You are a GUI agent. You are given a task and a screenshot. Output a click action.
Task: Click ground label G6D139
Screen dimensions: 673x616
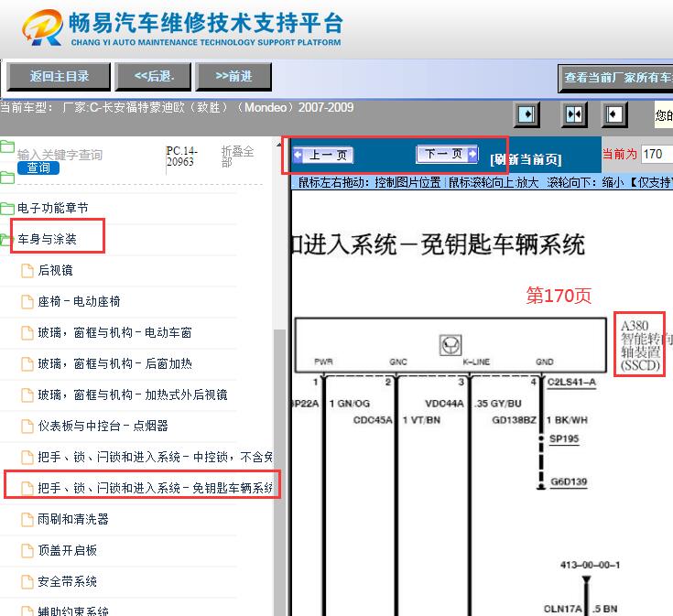click(569, 481)
